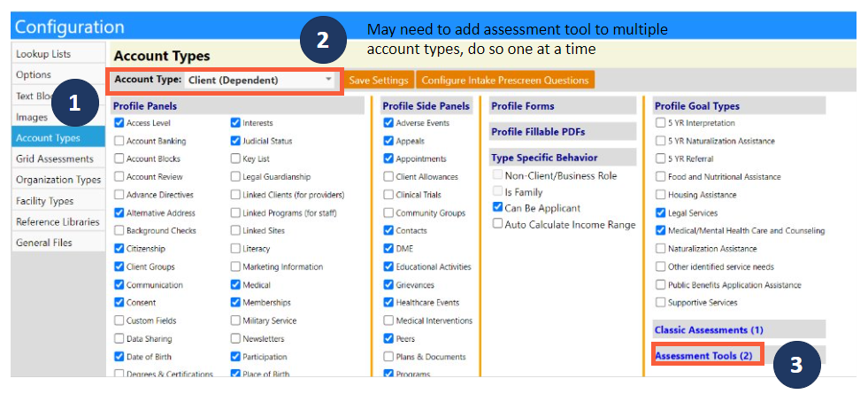This screenshot has height=394, width=868.
Task: Expand Assessment Tools (2) section
Action: [x=703, y=356]
